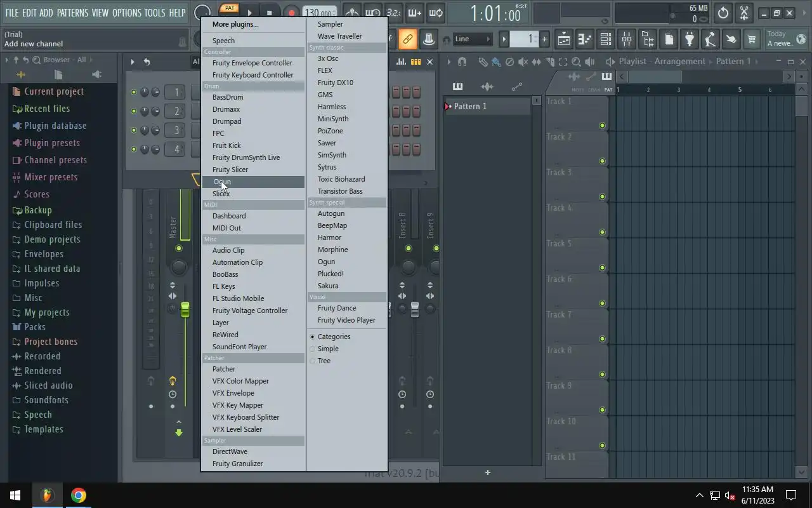Add playlist track with bottom plus button
Viewport: 812px width, 508px height.
[x=487, y=472]
